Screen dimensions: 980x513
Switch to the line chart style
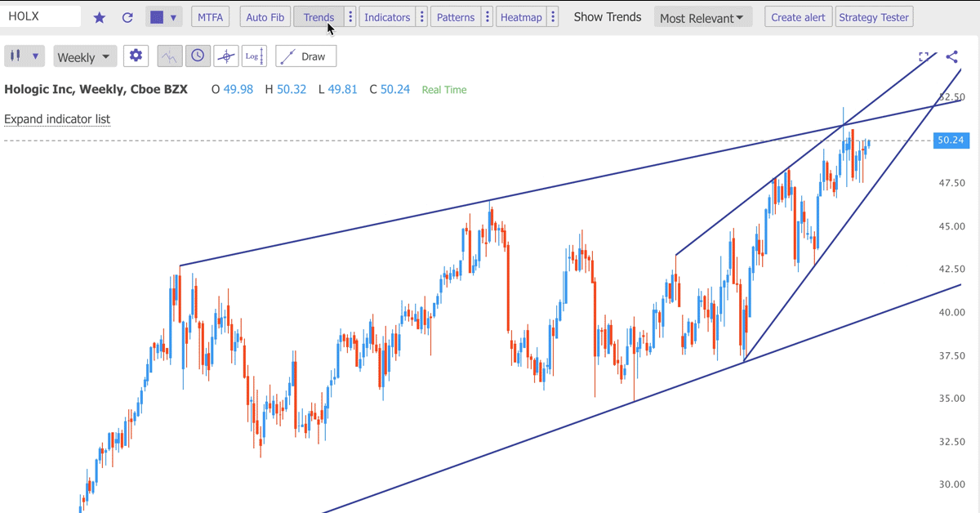[168, 56]
